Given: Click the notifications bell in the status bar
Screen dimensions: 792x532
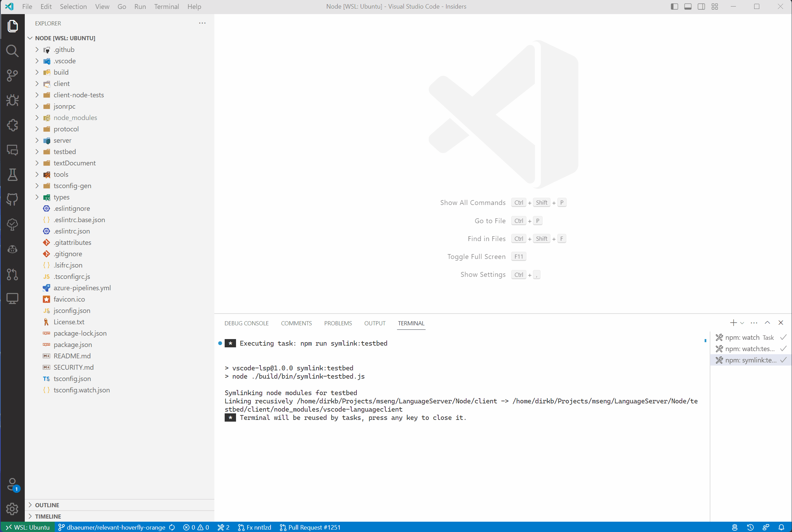Looking at the screenshot, I should (781, 527).
